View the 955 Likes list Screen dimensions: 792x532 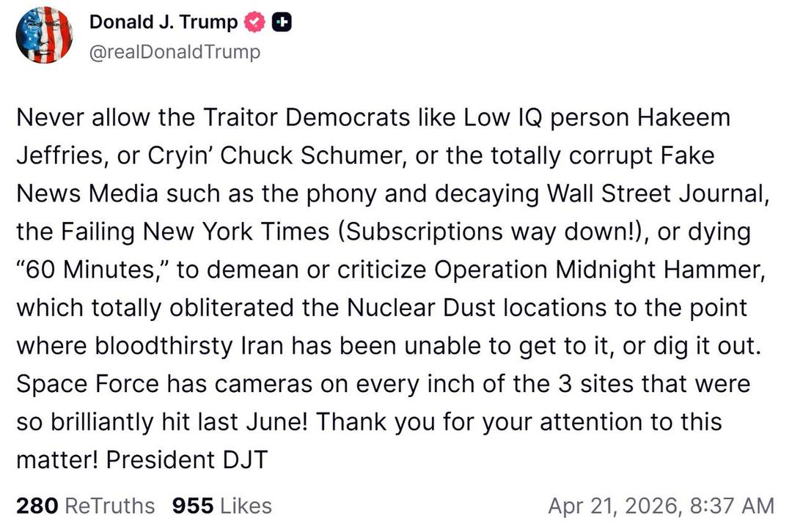point(221,506)
